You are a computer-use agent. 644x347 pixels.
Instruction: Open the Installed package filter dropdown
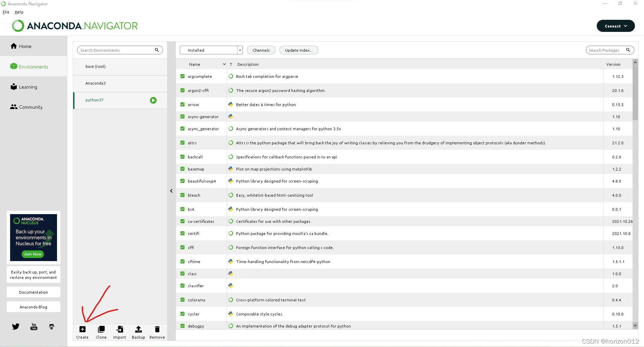pos(211,50)
